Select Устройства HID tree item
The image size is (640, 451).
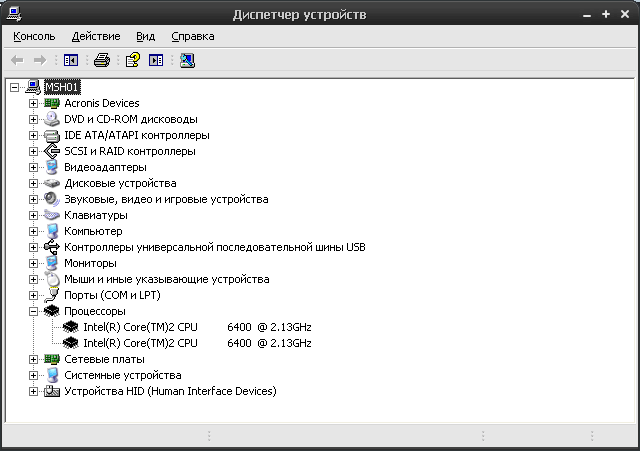170,391
